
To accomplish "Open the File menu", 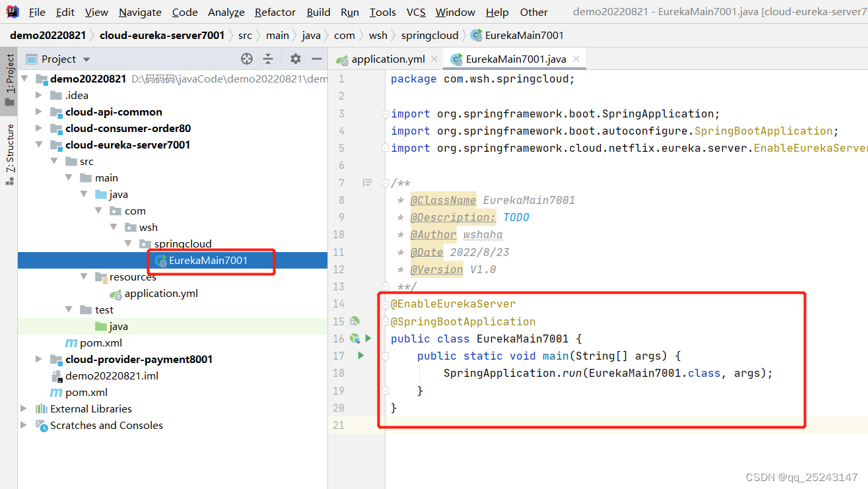I will [x=37, y=12].
